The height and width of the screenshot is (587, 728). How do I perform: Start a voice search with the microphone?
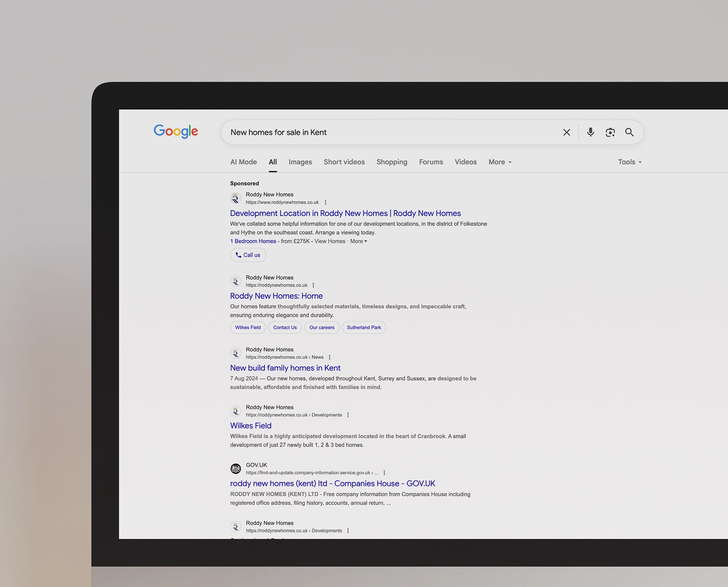click(x=590, y=132)
